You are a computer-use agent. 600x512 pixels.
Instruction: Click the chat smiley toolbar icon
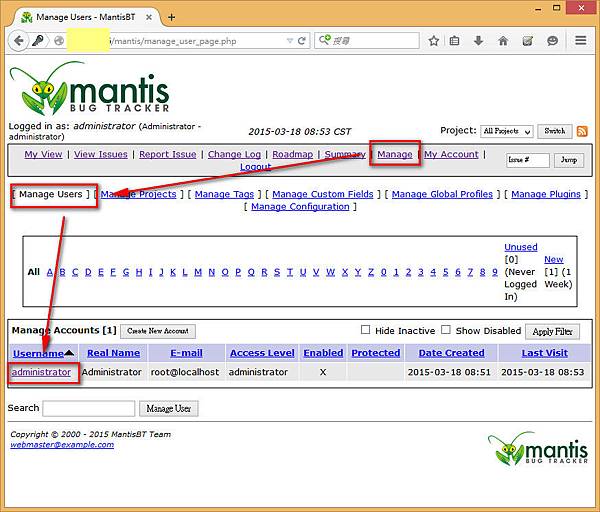[552, 41]
